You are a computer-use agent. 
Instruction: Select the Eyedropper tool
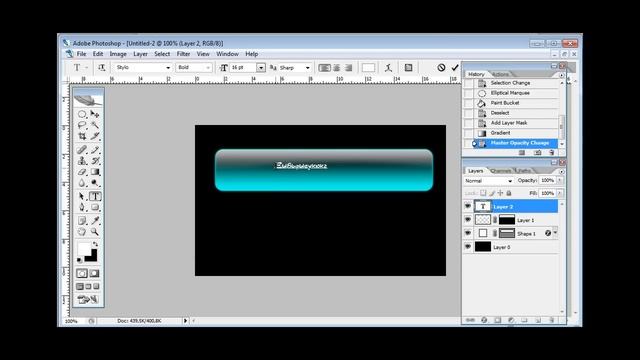pyautogui.click(x=95, y=221)
